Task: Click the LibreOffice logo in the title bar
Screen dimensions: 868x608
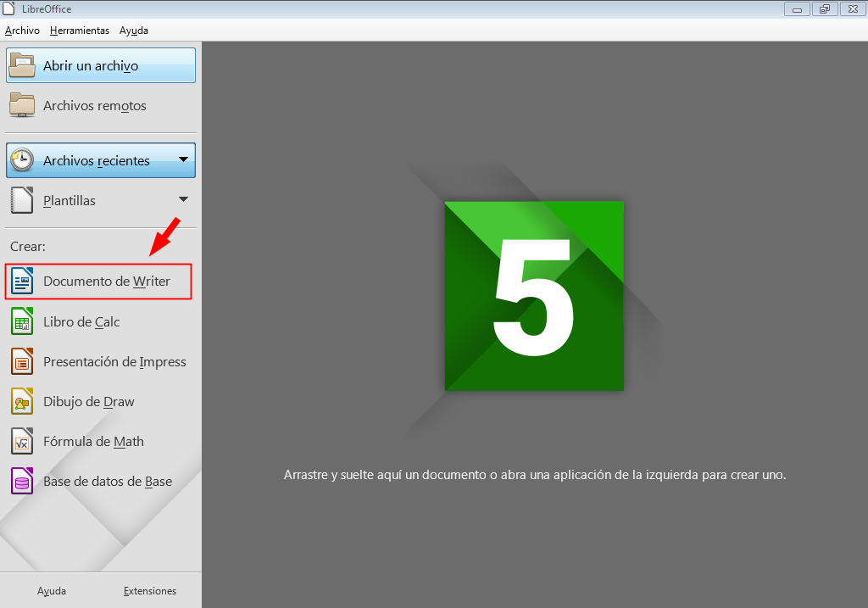Action: (x=9, y=8)
